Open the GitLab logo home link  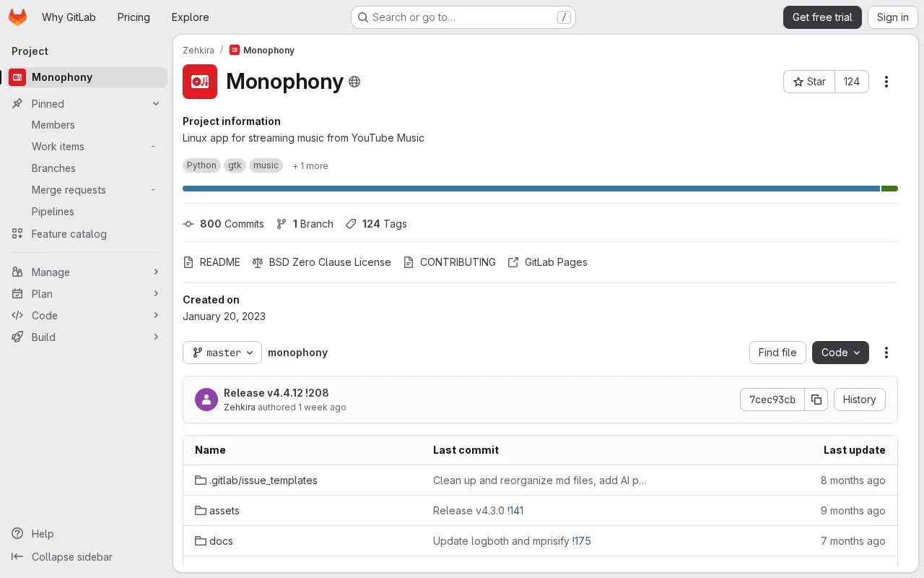(17, 17)
